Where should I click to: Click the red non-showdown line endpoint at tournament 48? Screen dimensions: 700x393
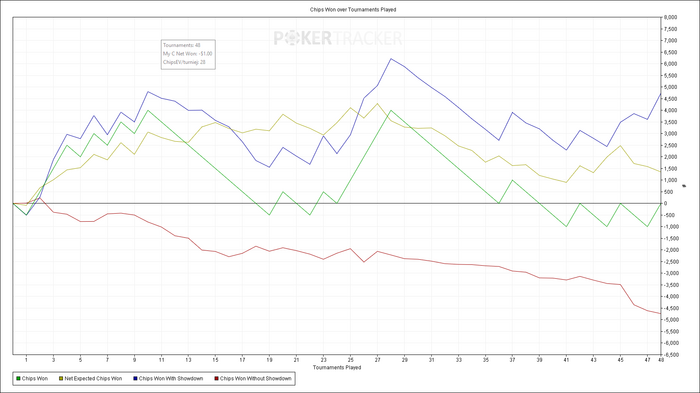(660, 314)
